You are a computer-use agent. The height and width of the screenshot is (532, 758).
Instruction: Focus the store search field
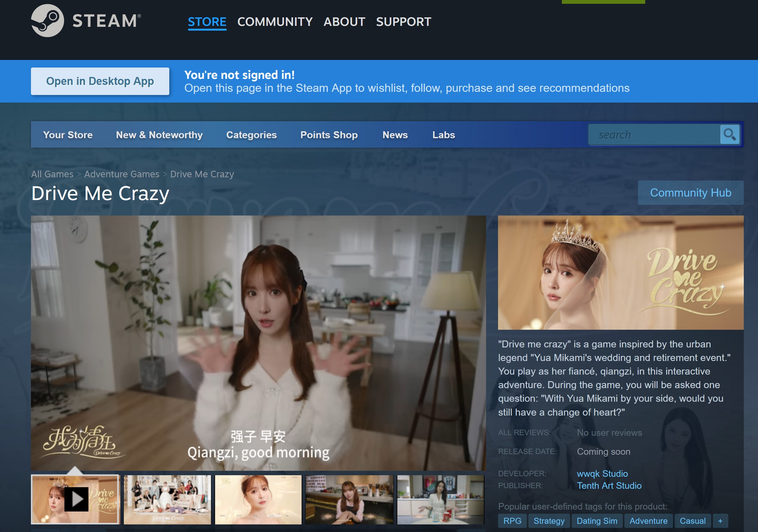[654, 134]
